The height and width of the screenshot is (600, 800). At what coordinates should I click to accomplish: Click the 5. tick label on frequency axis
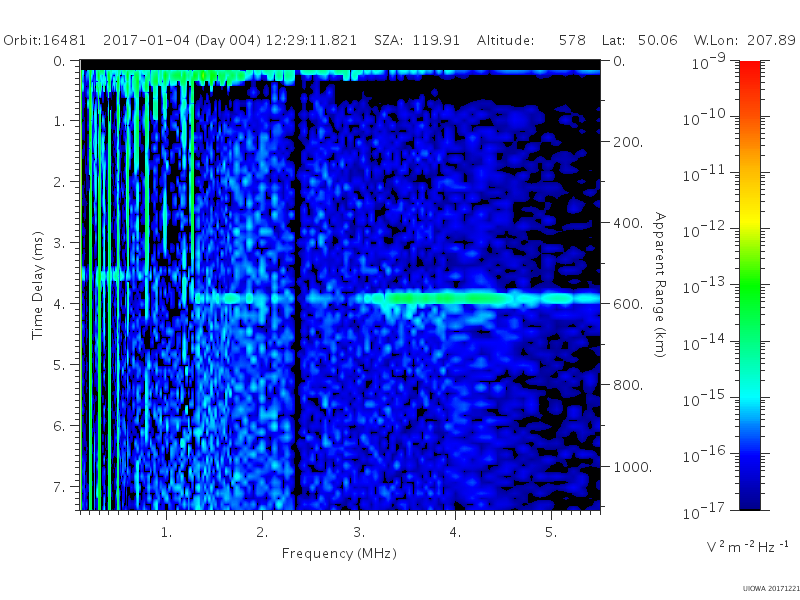click(551, 532)
